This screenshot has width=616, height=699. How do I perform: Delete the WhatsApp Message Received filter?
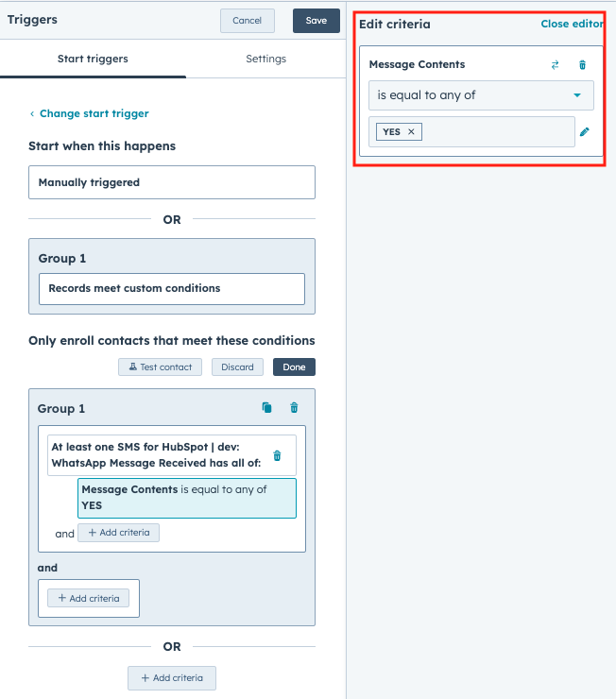click(x=277, y=455)
